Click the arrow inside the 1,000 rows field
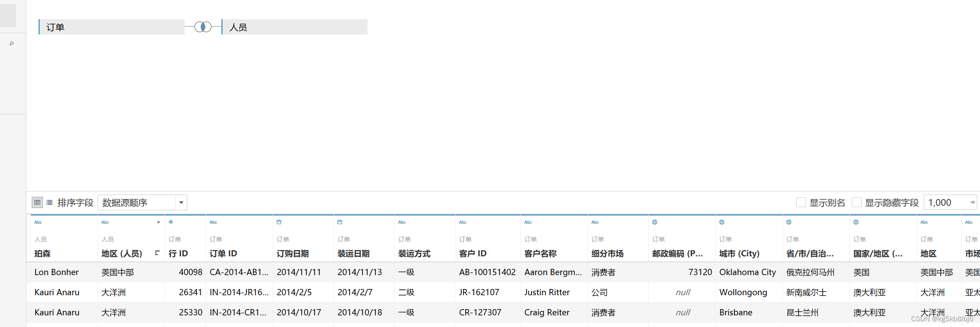 [x=972, y=203]
